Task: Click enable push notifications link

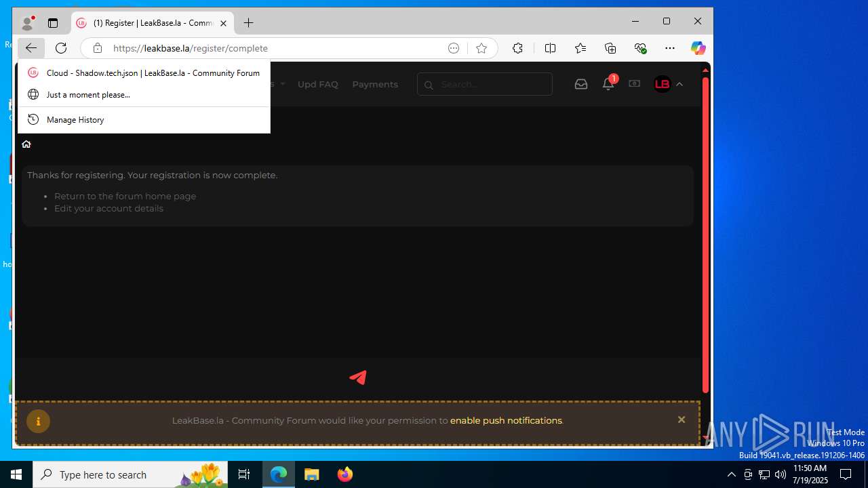Action: 506,420
